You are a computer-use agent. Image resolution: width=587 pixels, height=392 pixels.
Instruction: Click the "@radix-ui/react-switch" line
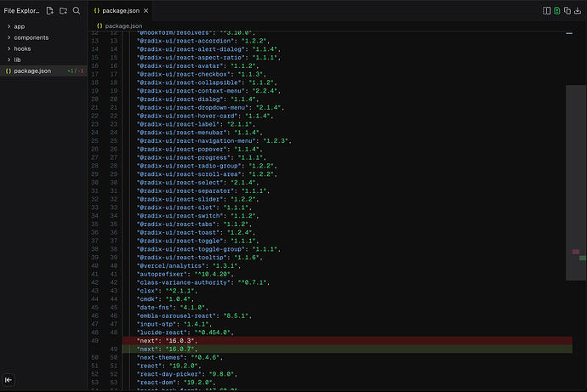(x=198, y=216)
